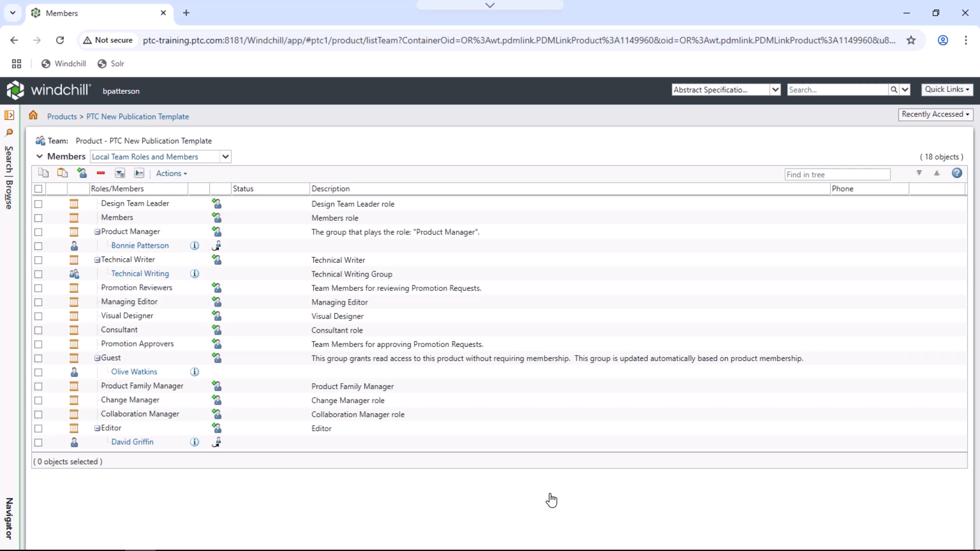Click the Paste icon in Members toolbar
This screenshot has width=980, height=551.
[x=62, y=173]
